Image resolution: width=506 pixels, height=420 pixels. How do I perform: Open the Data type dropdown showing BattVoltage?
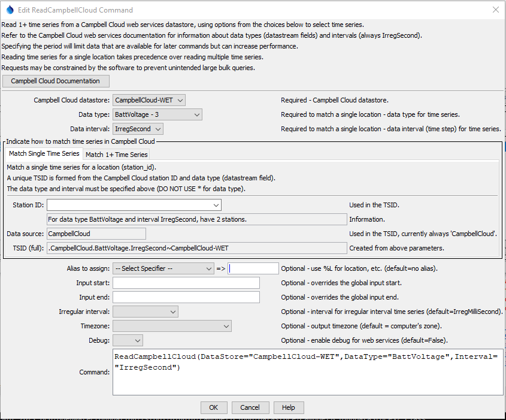[196, 114]
